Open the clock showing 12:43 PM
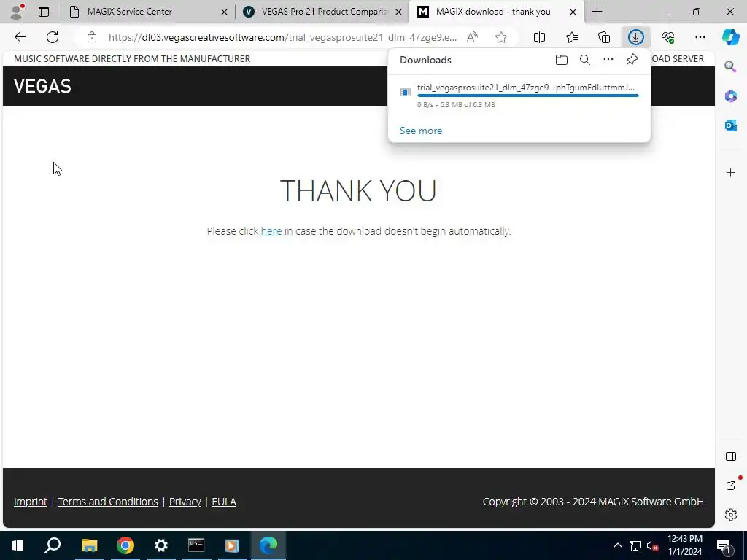This screenshot has height=560, width=747. pyautogui.click(x=684, y=545)
